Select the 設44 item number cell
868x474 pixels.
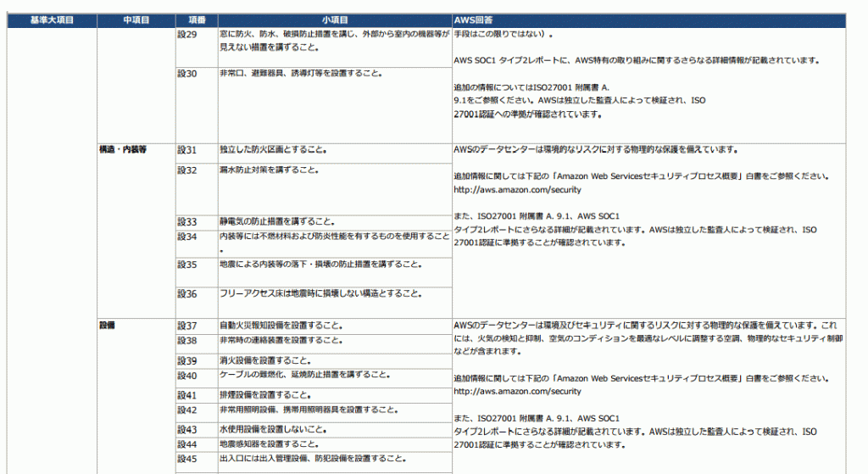(197, 444)
